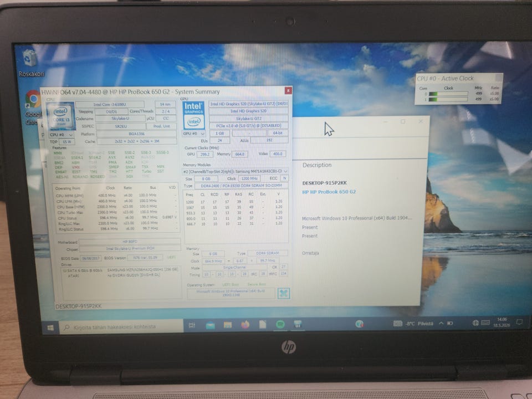532x399 pixels.
Task: Click the Intel HD Graphics 520 (Skylake-U GT2) field
Action: tap(249, 104)
